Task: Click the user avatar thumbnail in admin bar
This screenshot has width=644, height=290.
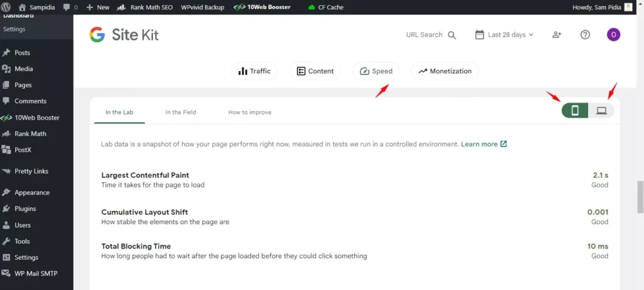Action: click(628, 7)
